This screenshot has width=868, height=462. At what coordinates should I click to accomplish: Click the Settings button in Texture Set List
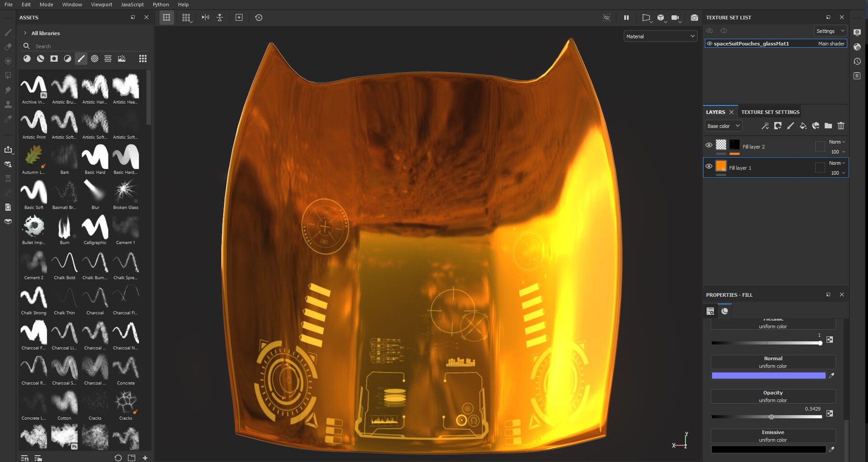(x=830, y=31)
